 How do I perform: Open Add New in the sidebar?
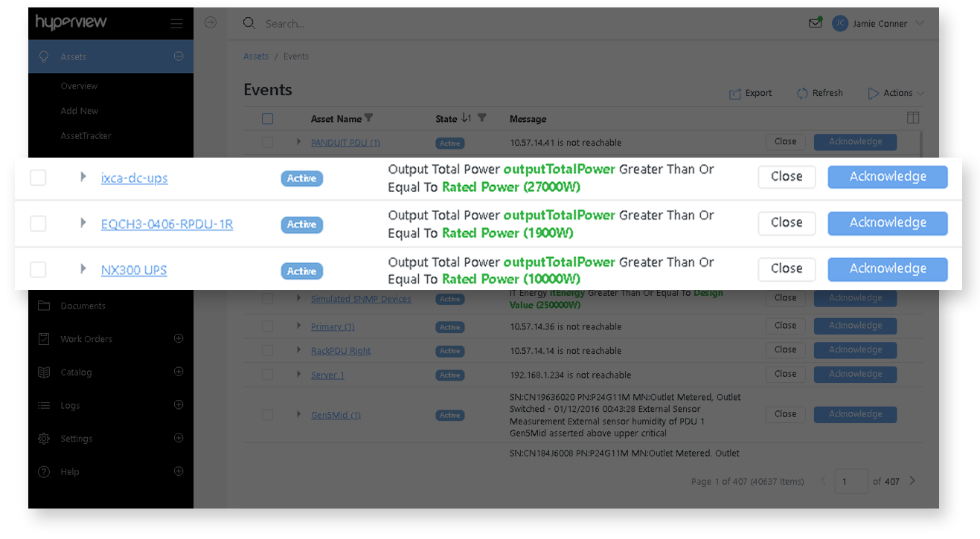coord(80,111)
